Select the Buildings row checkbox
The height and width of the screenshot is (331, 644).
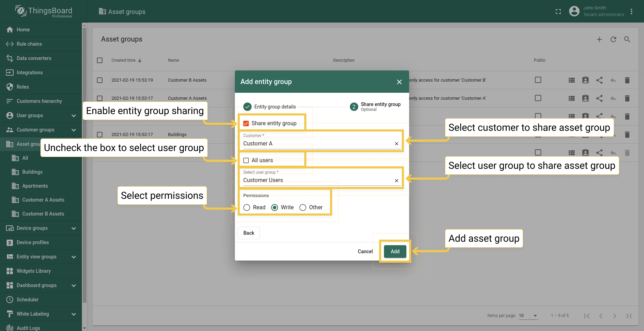click(x=100, y=135)
